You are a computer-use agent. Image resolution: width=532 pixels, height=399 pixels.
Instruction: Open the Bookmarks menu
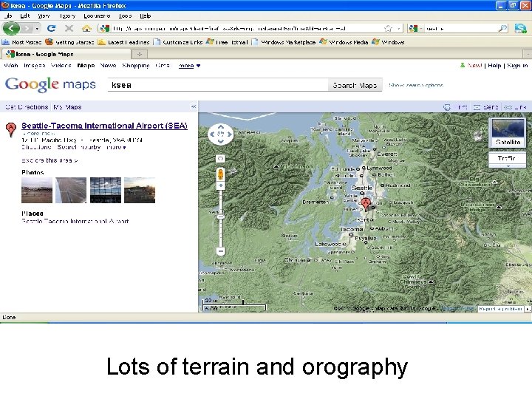click(x=97, y=16)
